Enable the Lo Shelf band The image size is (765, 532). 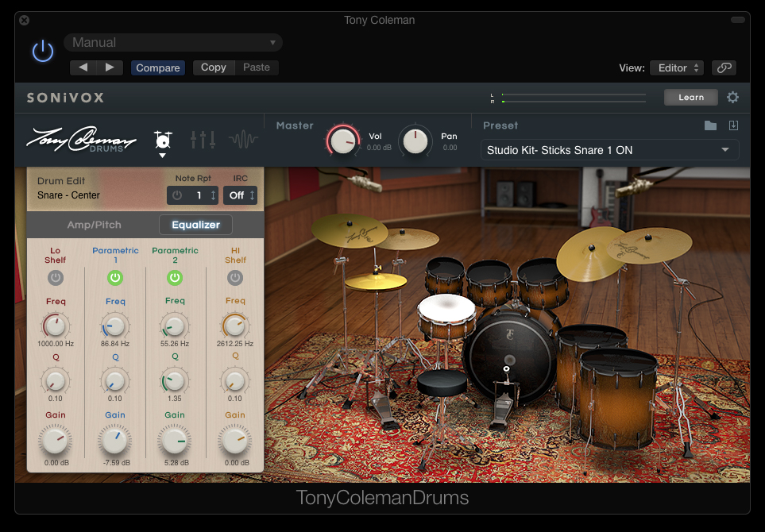(56, 278)
